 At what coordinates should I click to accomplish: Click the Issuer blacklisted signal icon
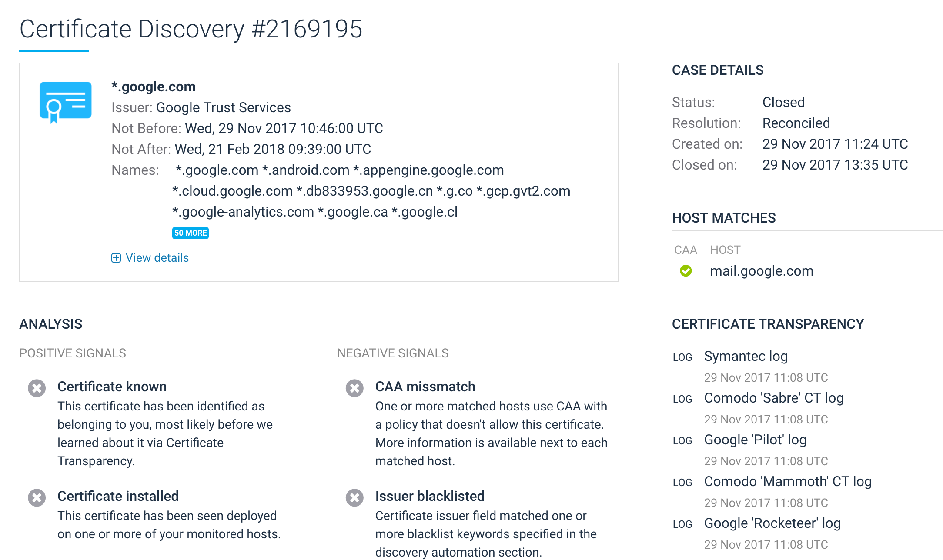[354, 497]
